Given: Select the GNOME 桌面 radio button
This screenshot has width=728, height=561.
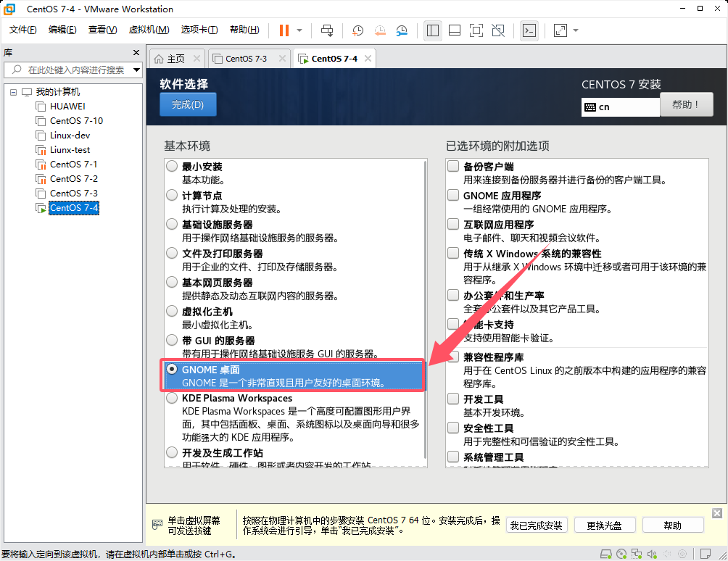Looking at the screenshot, I should (172, 369).
